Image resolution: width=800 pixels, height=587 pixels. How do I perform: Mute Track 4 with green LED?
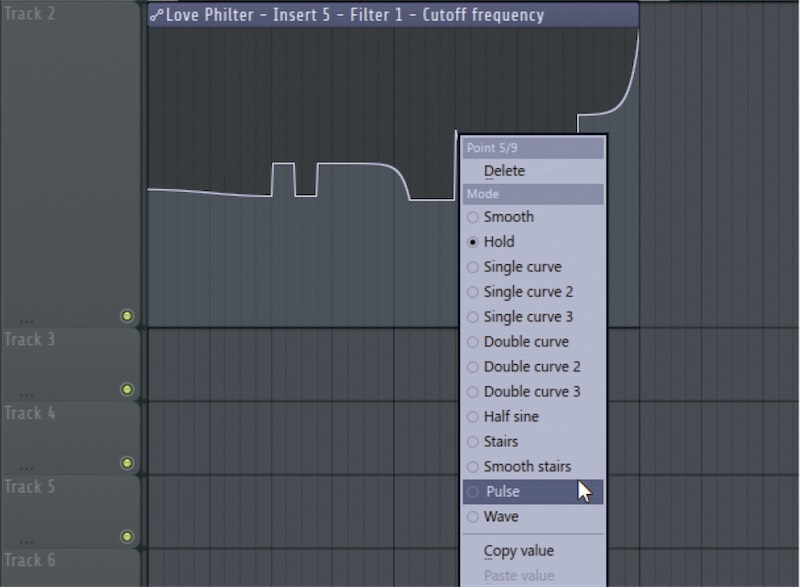pos(127,463)
